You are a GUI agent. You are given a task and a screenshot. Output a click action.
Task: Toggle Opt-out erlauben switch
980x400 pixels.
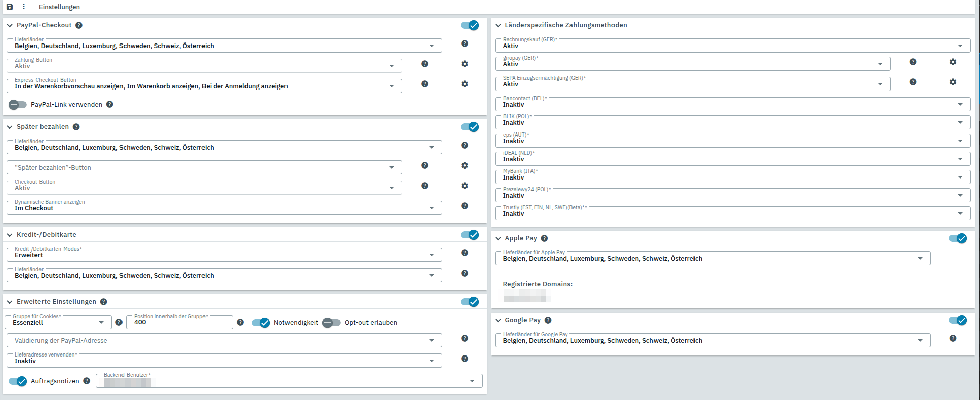click(332, 323)
